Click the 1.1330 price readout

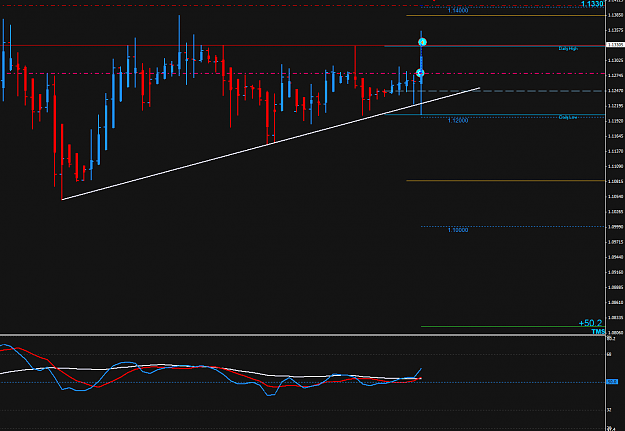tap(592, 4)
